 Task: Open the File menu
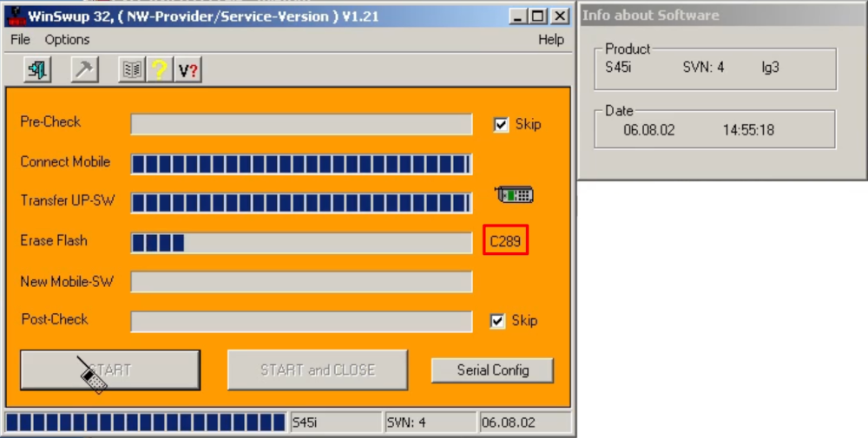pos(20,40)
